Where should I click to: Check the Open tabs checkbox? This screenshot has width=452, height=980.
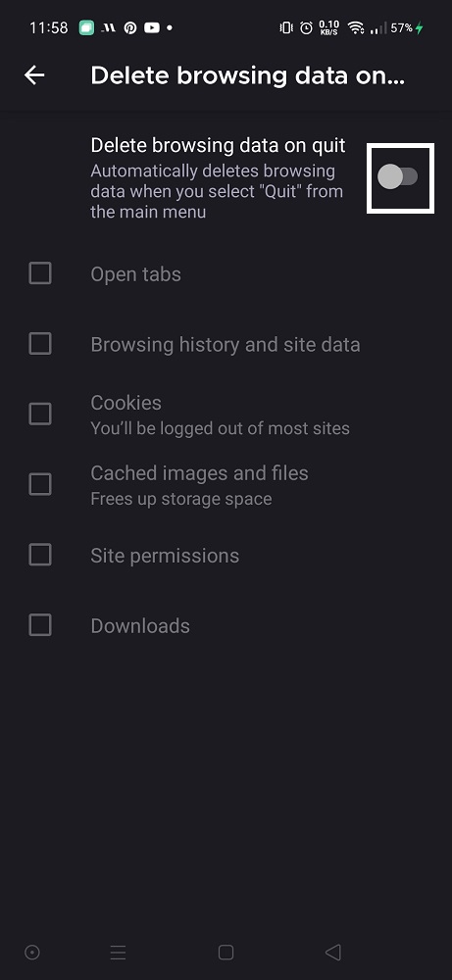pyautogui.click(x=40, y=273)
